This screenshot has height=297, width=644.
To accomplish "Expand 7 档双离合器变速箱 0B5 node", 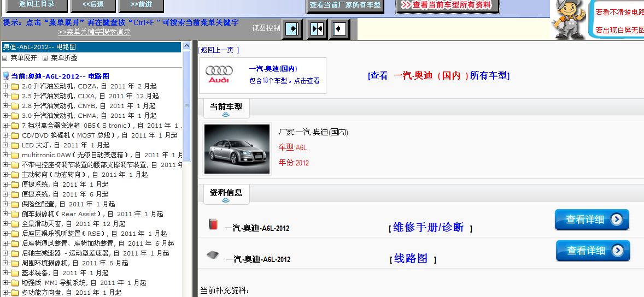I will pyautogui.click(x=5, y=126).
